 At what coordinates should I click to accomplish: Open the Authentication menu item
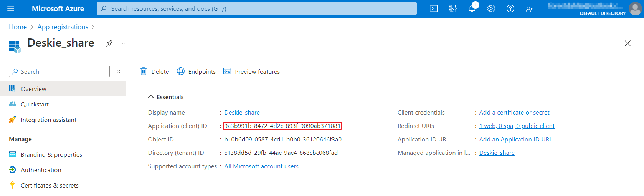coord(63,170)
